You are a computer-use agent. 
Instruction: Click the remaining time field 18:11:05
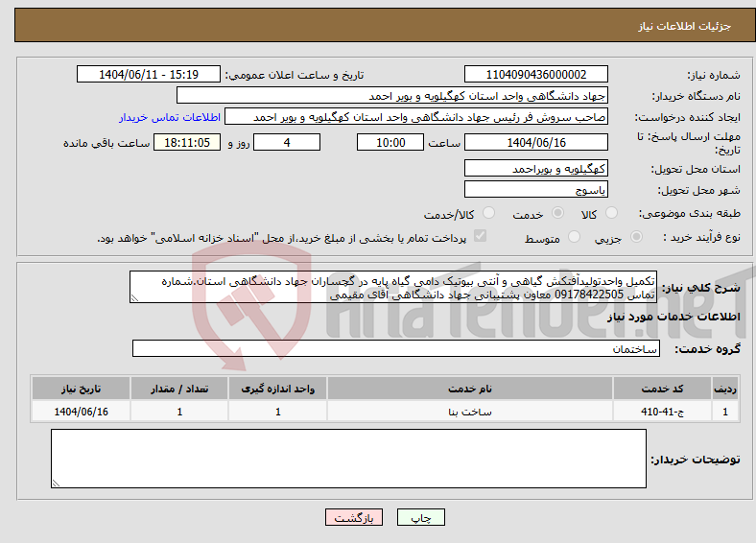click(x=187, y=142)
